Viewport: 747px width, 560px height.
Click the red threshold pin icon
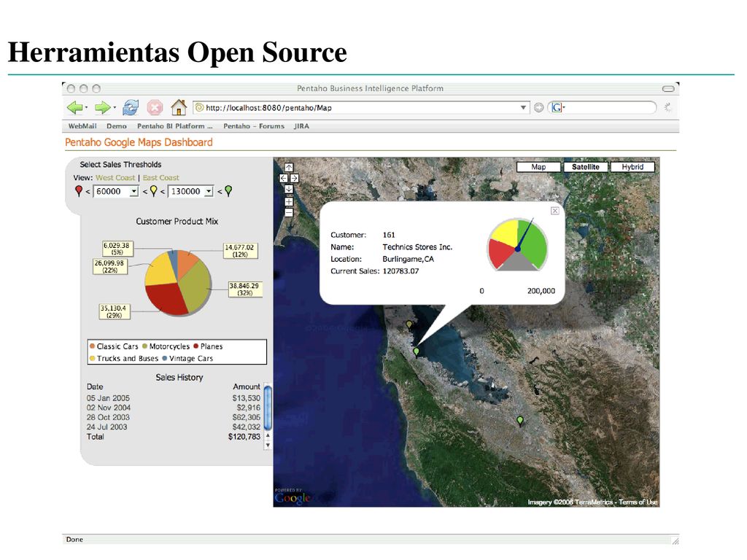click(x=79, y=191)
